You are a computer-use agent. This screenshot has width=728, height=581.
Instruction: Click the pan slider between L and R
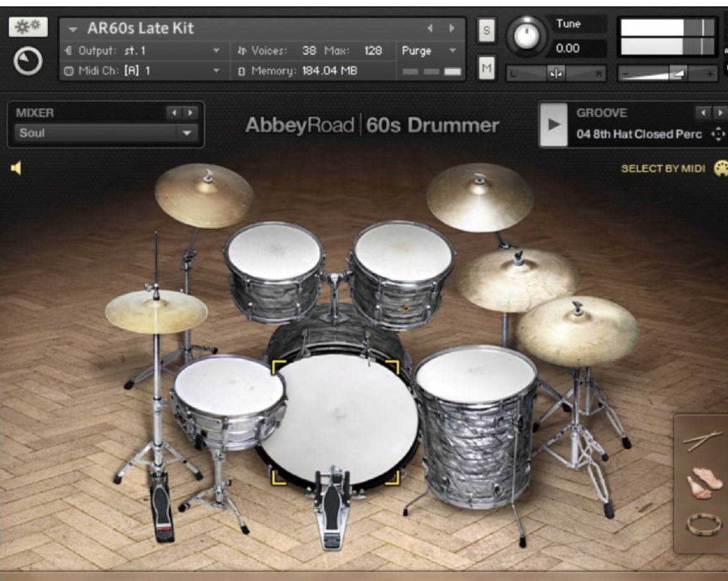(555, 73)
